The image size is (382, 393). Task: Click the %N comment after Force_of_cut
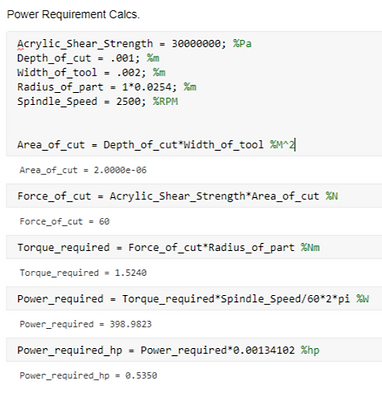[332, 196]
